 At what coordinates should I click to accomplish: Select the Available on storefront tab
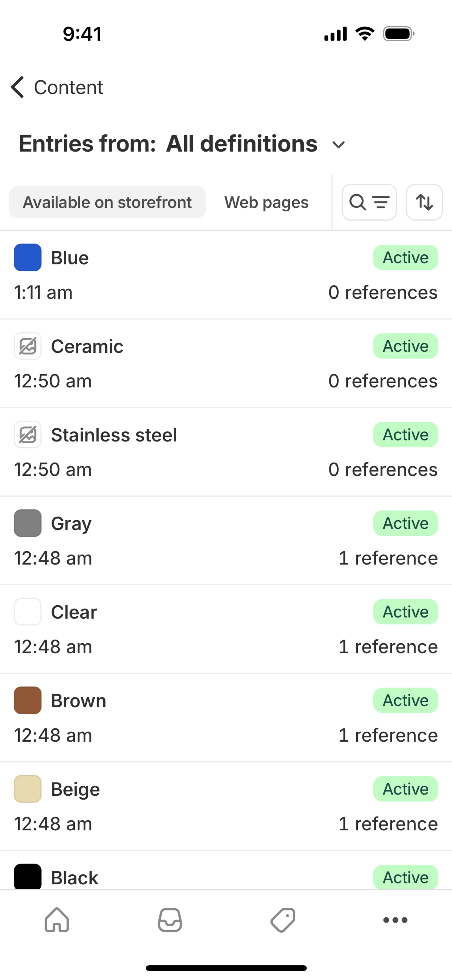point(107,202)
